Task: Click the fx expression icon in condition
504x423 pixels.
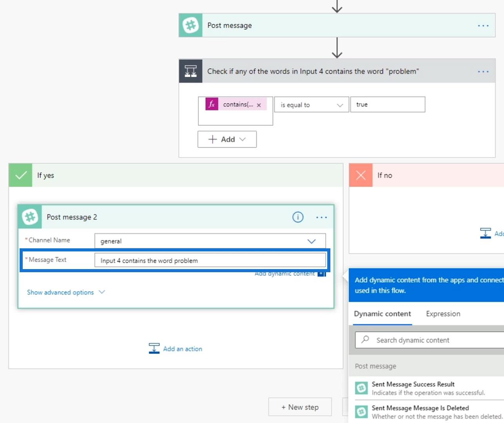Action: (212, 104)
